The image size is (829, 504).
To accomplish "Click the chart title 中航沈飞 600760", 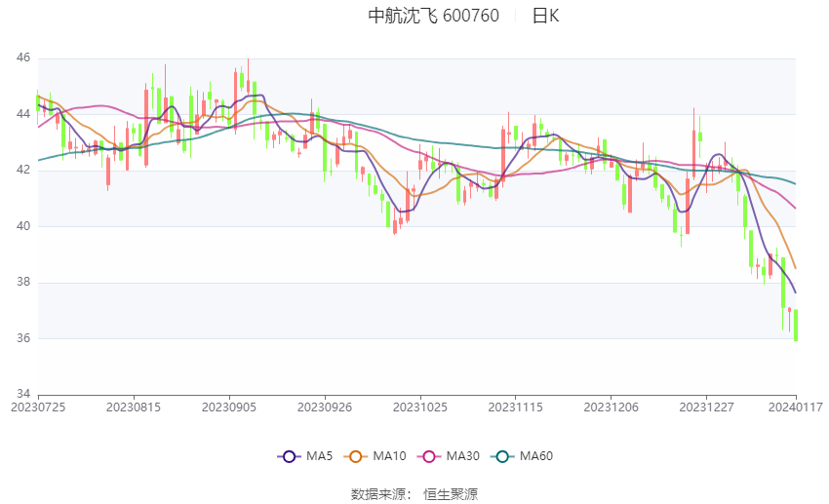I will (x=434, y=16).
